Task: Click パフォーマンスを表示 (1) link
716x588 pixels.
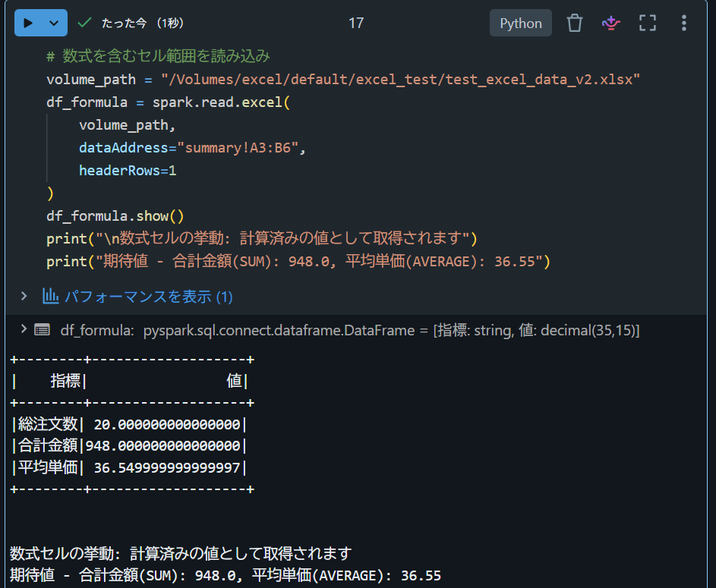Action: click(148, 297)
